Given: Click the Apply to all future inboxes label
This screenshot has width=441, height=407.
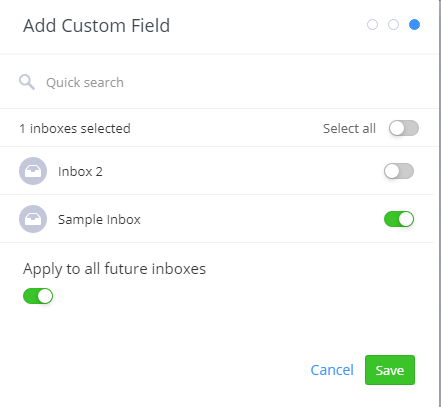Looking at the screenshot, I should point(115,269).
